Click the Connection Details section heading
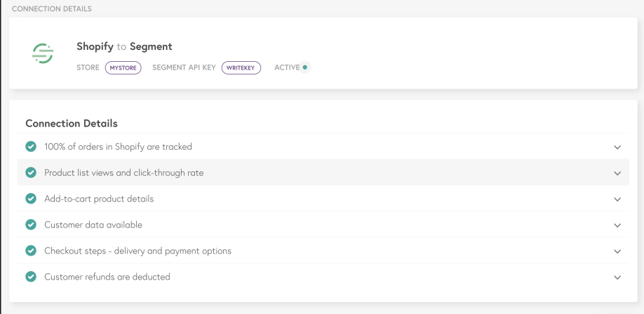This screenshot has height=314, width=644. coord(72,124)
